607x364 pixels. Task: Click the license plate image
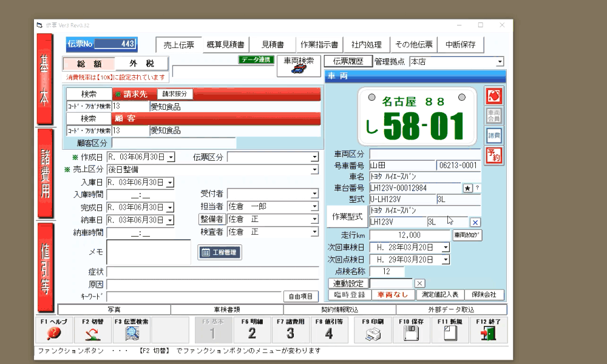417,116
